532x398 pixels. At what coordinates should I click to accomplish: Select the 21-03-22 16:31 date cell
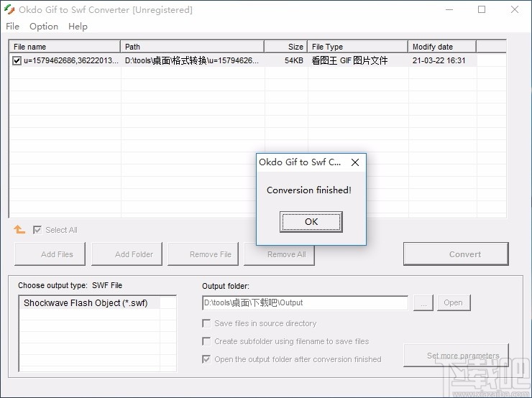(439, 60)
